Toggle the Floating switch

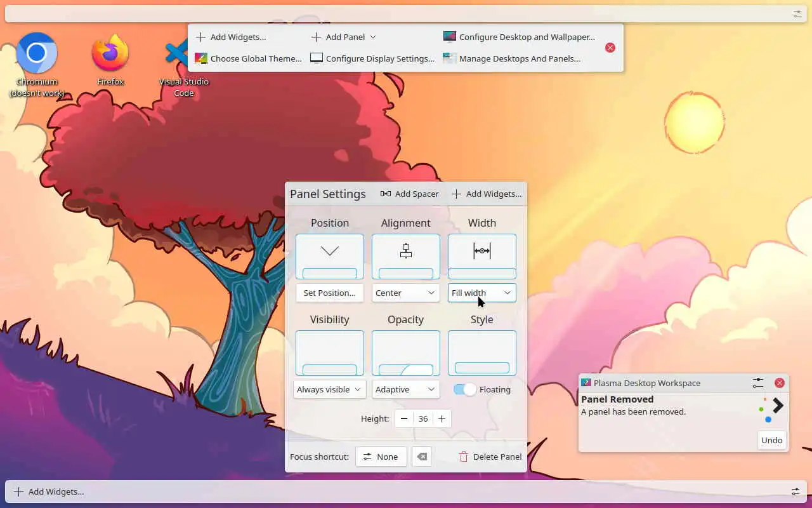tap(465, 389)
